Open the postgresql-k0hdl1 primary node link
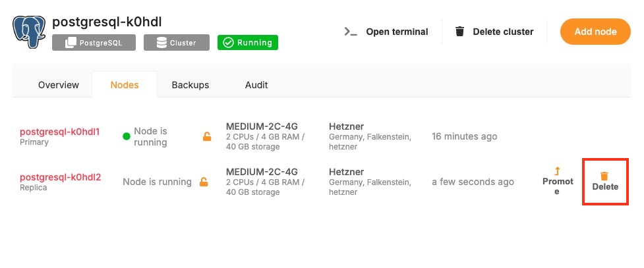The image size is (644, 268). [59, 132]
